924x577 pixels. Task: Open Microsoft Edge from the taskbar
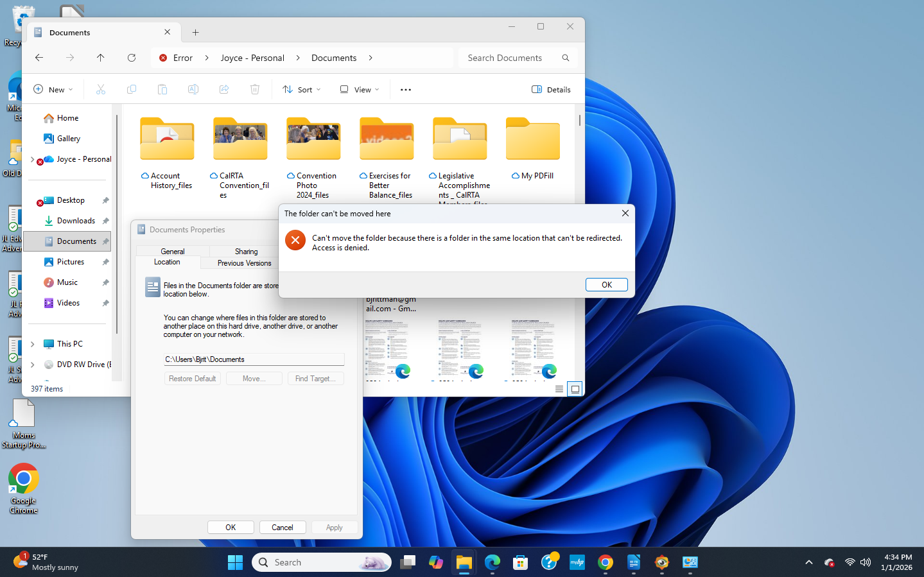point(493,562)
